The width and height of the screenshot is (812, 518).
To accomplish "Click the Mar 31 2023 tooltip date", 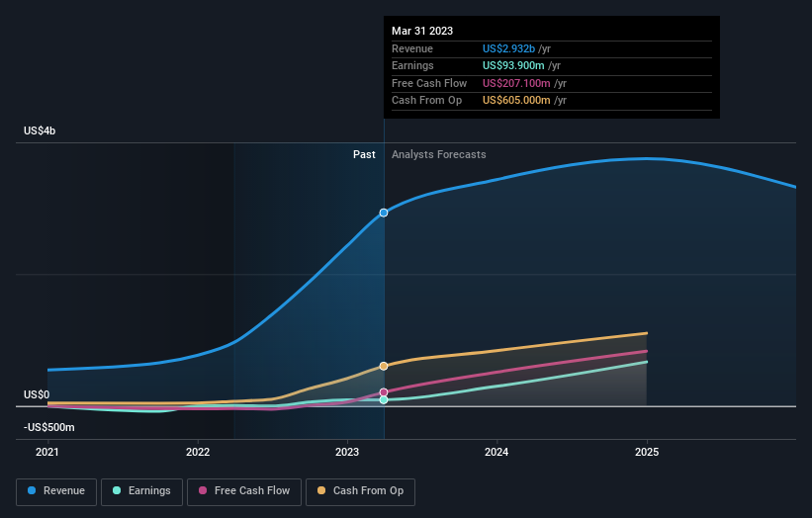I will click(x=422, y=31).
